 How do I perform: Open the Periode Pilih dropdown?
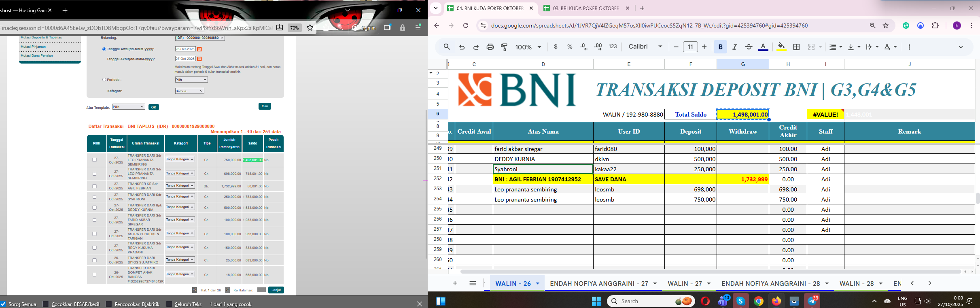pos(191,80)
